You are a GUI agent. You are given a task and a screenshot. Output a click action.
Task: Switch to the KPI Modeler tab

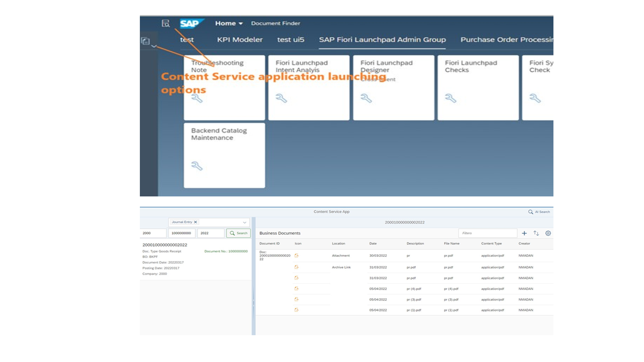[239, 40]
